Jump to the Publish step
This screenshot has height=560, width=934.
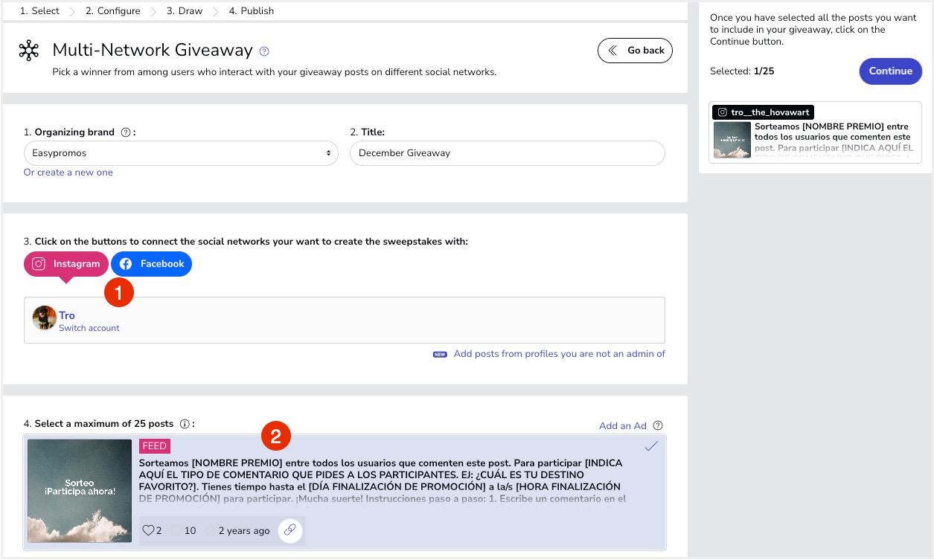click(251, 10)
